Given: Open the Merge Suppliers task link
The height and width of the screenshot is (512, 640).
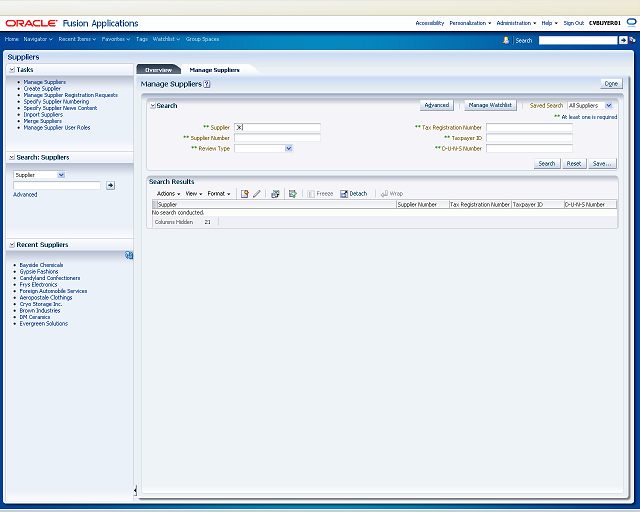Looking at the screenshot, I should point(42,121).
